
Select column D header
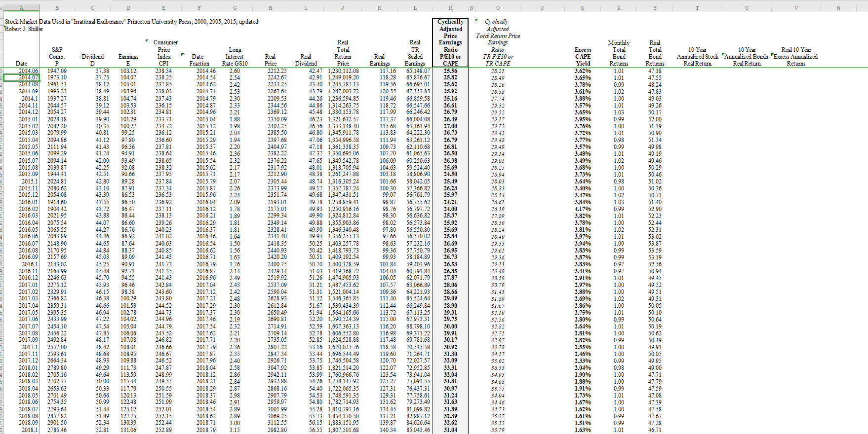click(x=128, y=7)
